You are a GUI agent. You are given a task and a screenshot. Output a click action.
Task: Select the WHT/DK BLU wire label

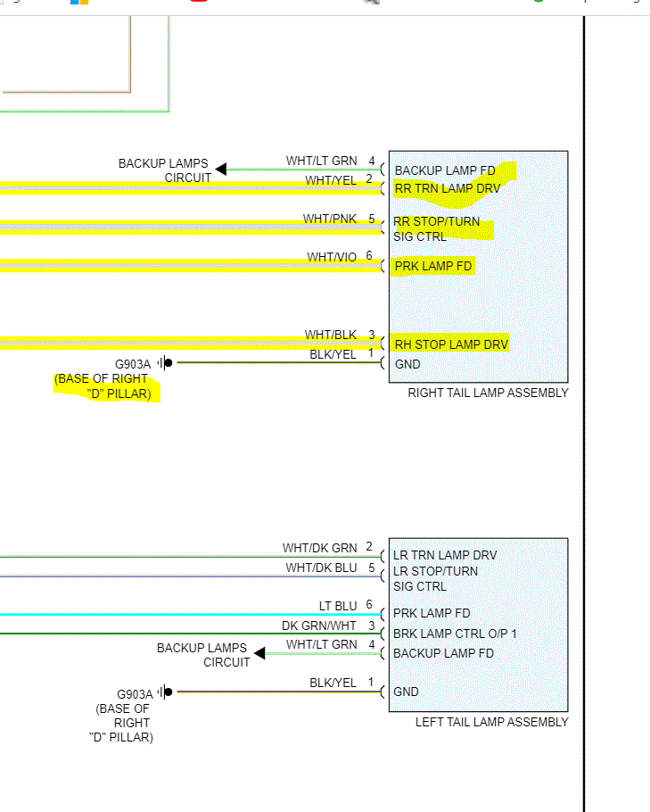321,568
